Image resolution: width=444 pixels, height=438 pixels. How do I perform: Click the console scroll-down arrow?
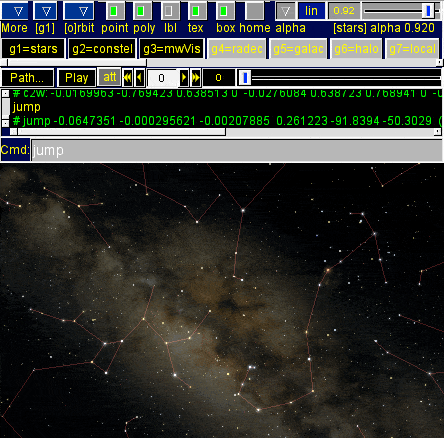click(5, 123)
